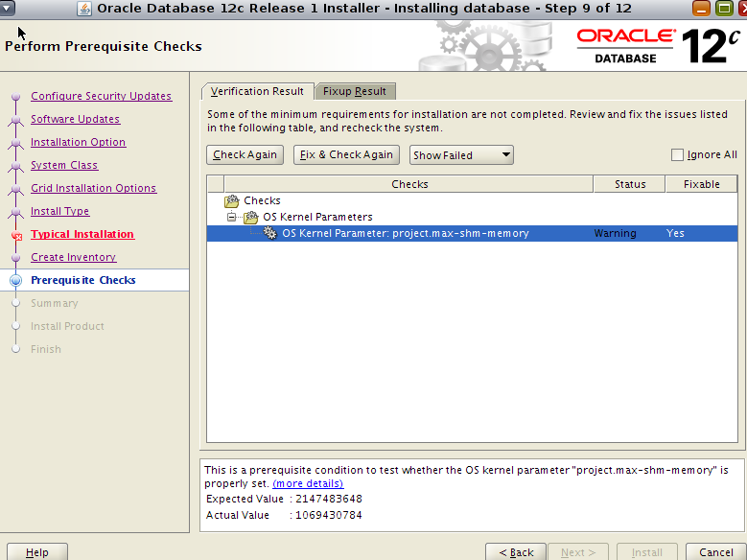Go to System Class step

[64, 165]
